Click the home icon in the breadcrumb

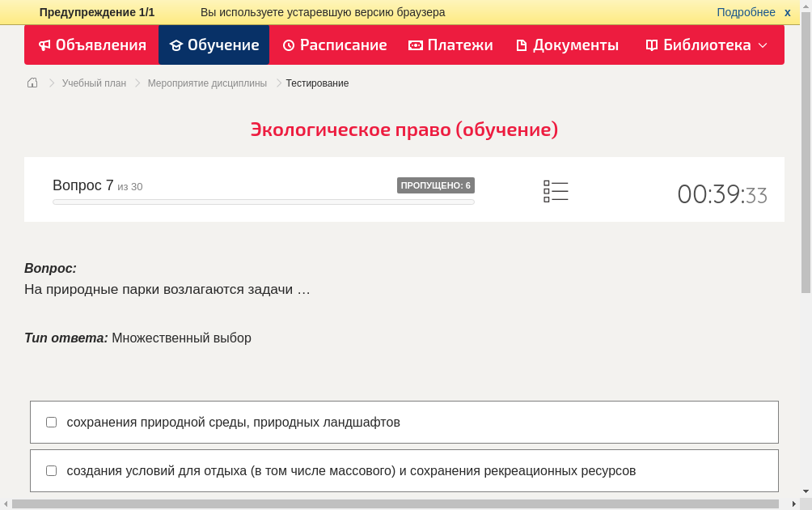coord(32,83)
